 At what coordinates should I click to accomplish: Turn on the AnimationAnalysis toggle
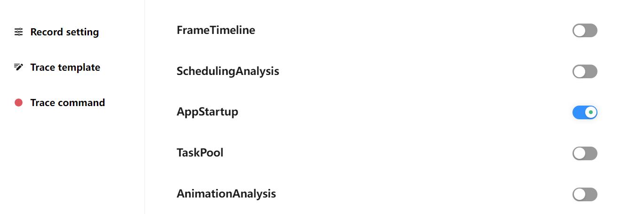tap(585, 194)
